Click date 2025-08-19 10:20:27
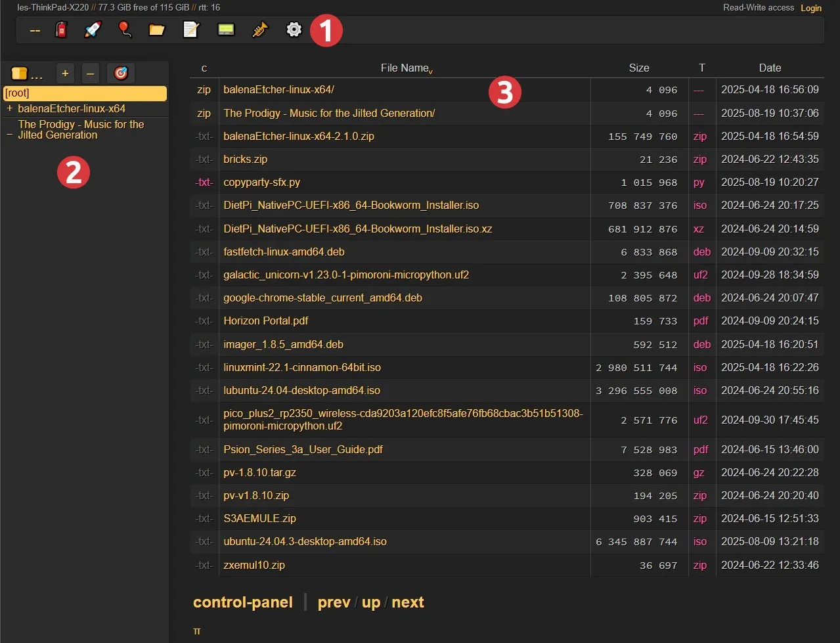 pyautogui.click(x=770, y=183)
